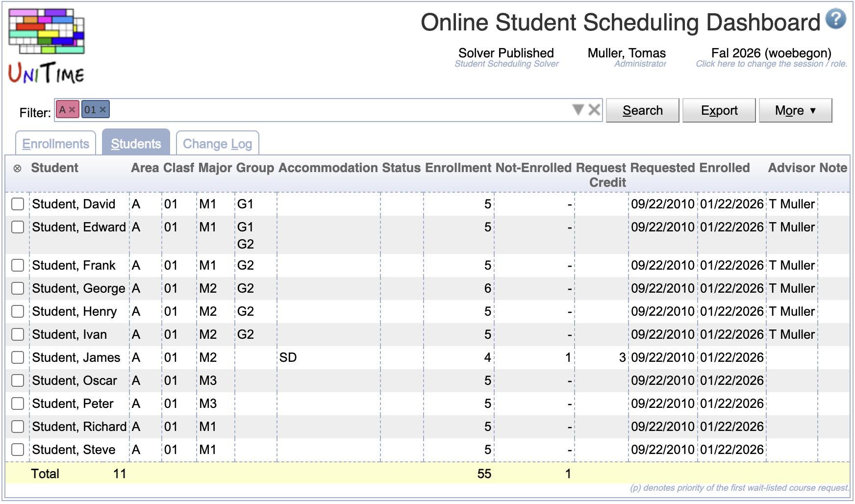Remove the 01 filter chip
This screenshot has width=855, height=504.
pyautogui.click(x=102, y=109)
